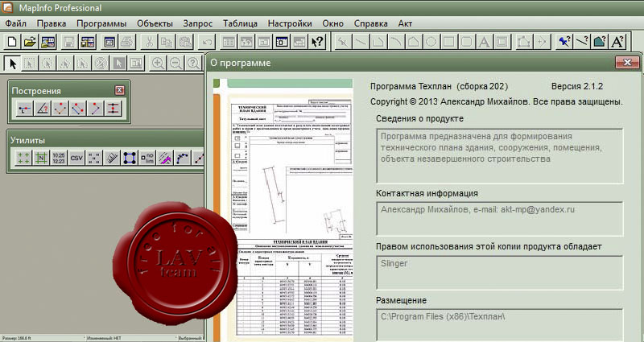Click the Программа Техплан (сборка 202) text
This screenshot has height=342, width=644.
pyautogui.click(x=439, y=86)
